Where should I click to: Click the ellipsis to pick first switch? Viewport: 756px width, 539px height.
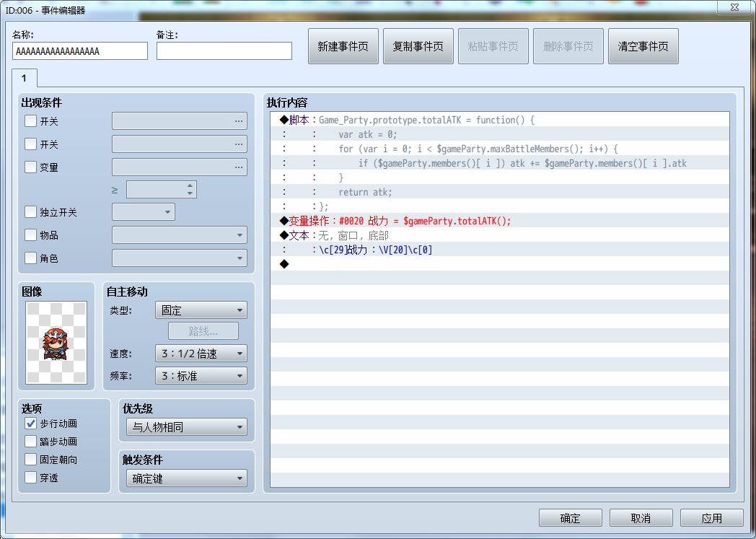(x=239, y=121)
